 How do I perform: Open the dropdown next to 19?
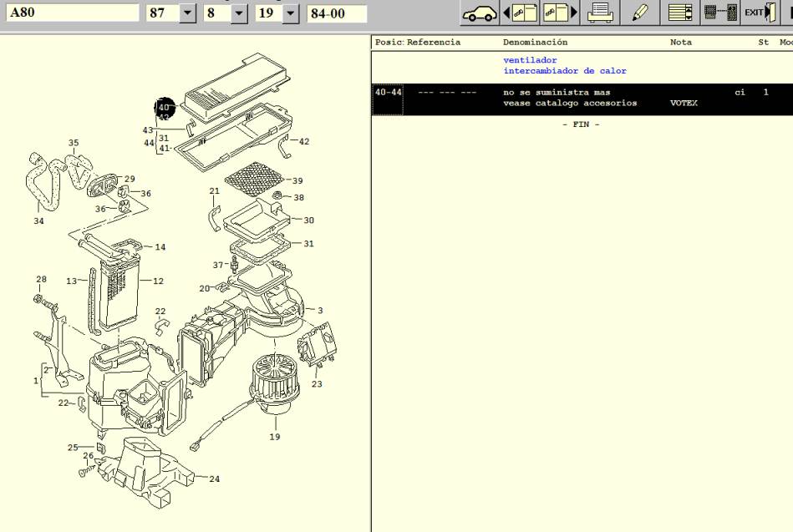(x=290, y=13)
